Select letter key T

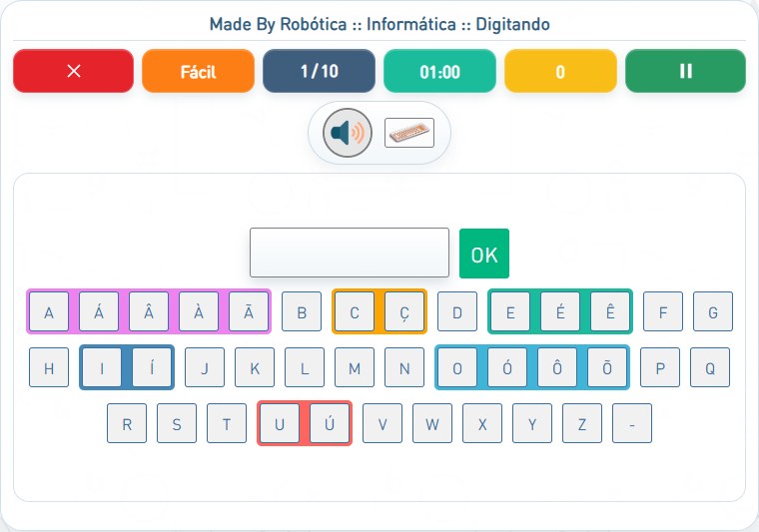227,423
